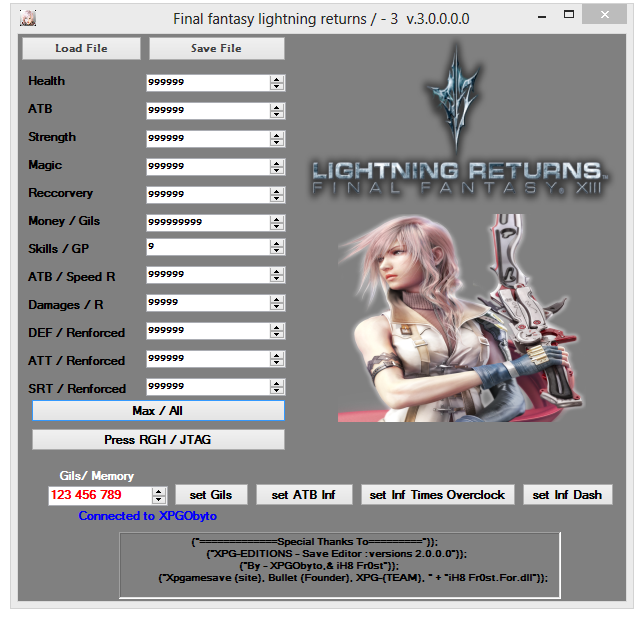
Task: Increase Strength value with up arrow
Action: pos(277,134)
